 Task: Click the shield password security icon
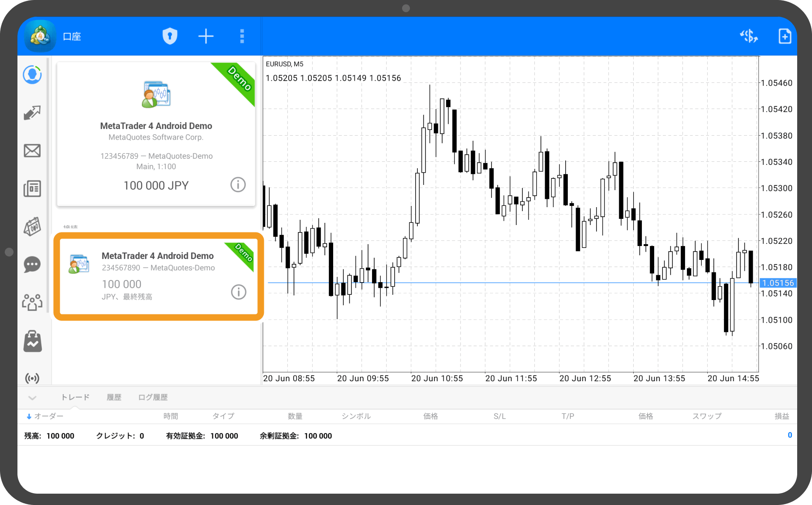pyautogui.click(x=170, y=36)
